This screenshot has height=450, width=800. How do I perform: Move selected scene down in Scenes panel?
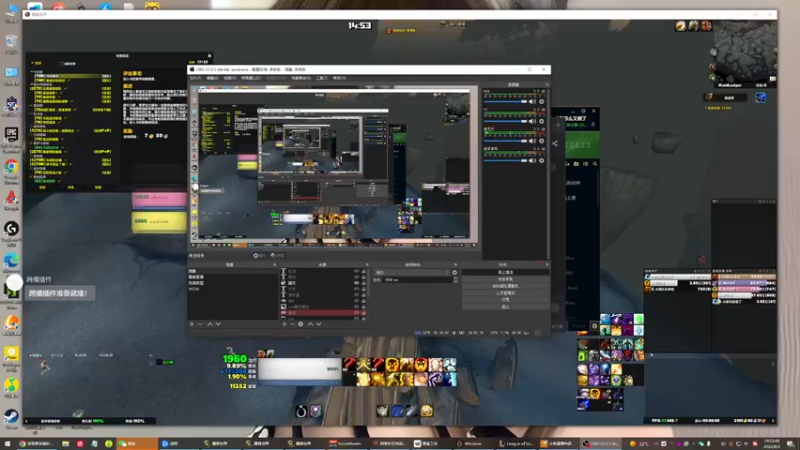click(x=218, y=324)
